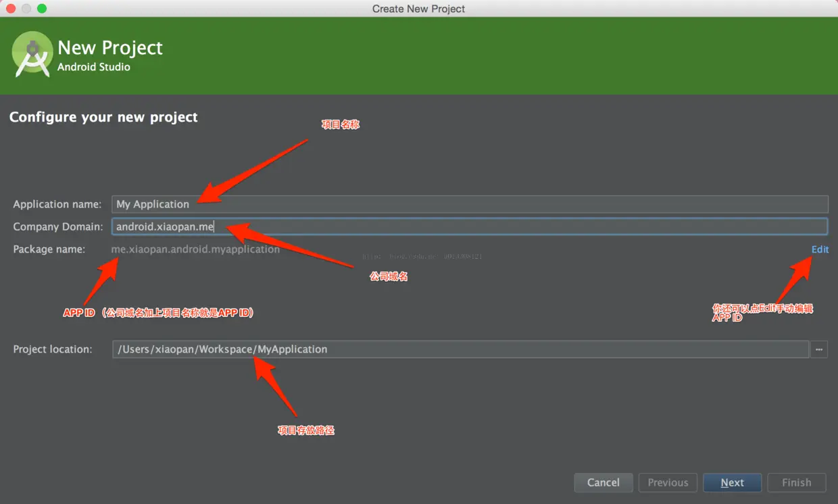The width and height of the screenshot is (838, 504).
Task: Open the project location browse button
Action: [819, 349]
